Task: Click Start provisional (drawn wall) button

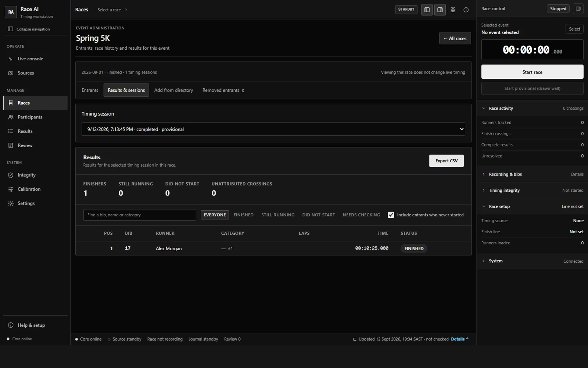Action: [532, 88]
